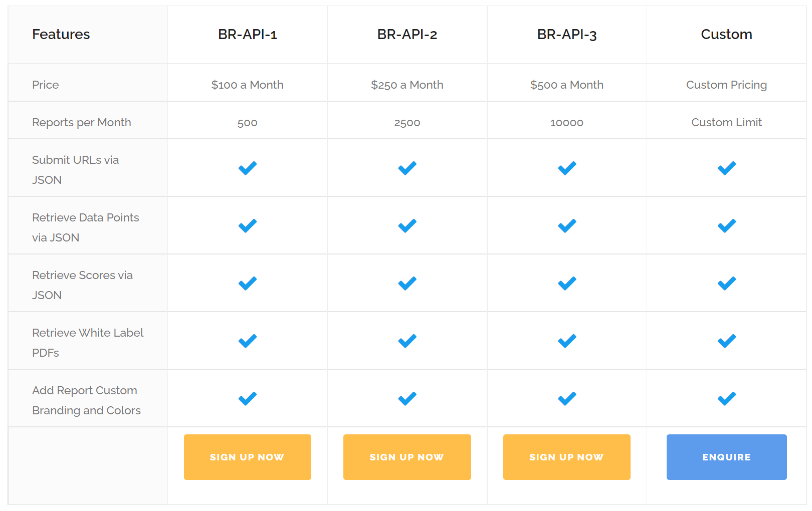Click the blue Enquire button

pos(726,457)
